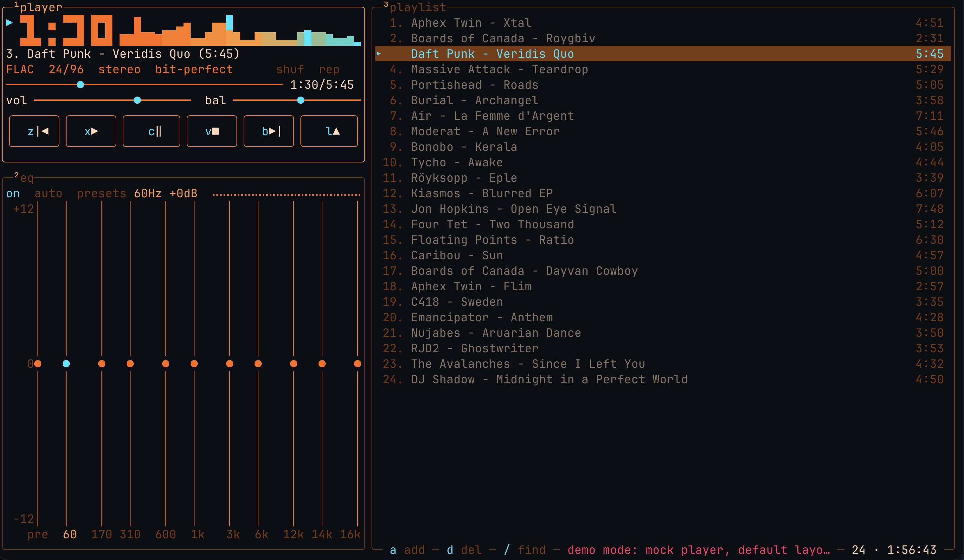Image resolution: width=964 pixels, height=560 pixels.
Task: Click the previous track button (z)
Action: click(34, 131)
